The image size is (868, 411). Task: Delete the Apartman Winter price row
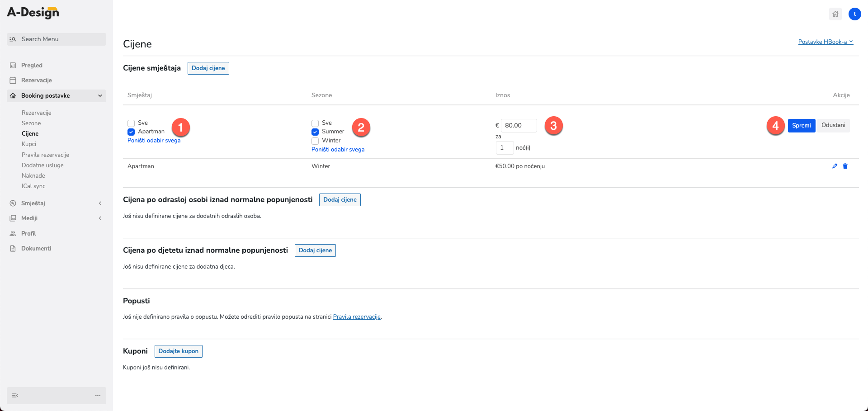tap(845, 166)
